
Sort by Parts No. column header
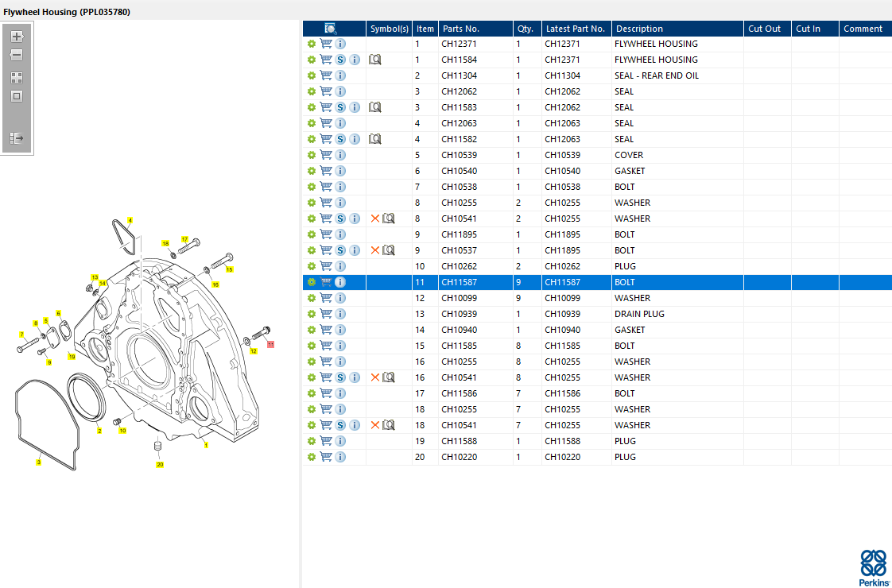461,29
